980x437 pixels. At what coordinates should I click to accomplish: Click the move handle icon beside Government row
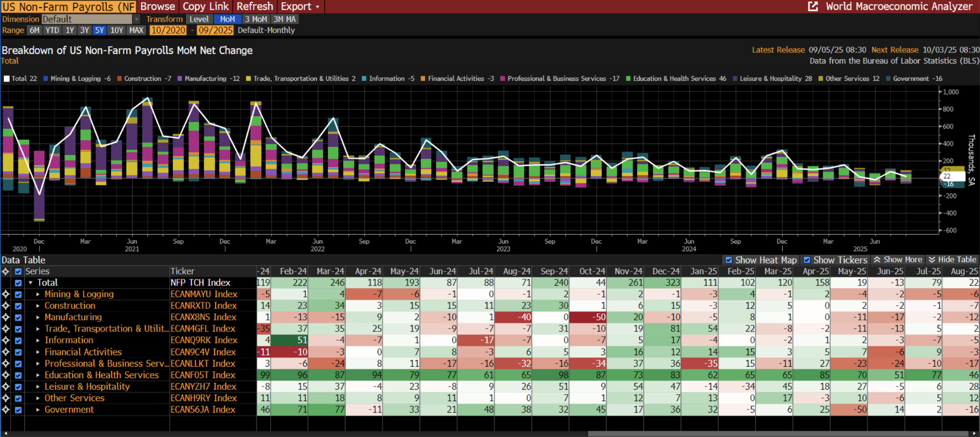6,410
